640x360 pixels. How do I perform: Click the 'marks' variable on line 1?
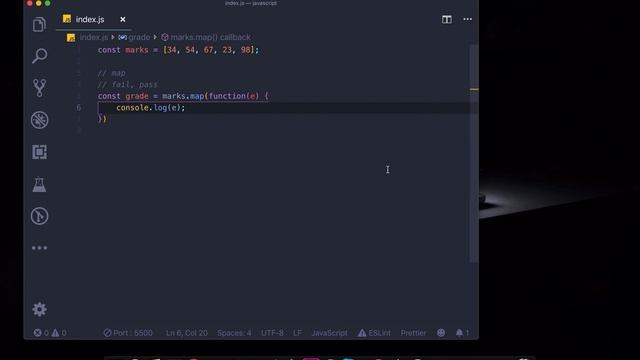(137, 50)
